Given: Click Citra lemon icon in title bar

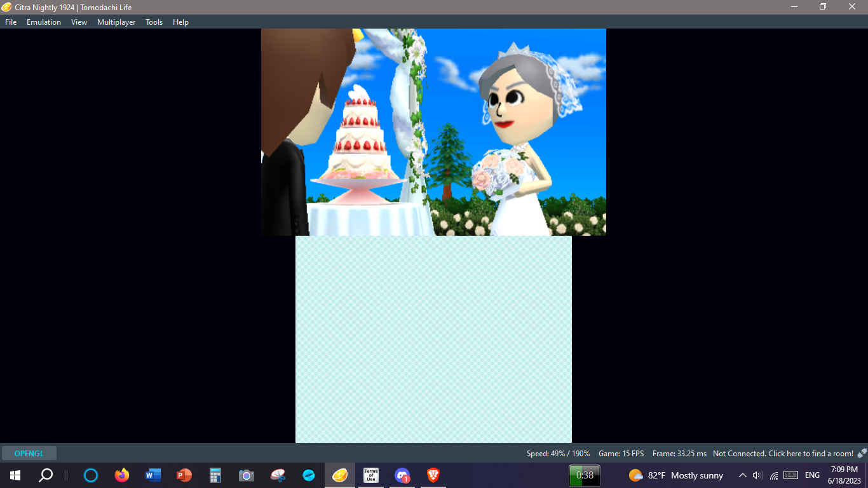Looking at the screenshot, I should coord(7,7).
